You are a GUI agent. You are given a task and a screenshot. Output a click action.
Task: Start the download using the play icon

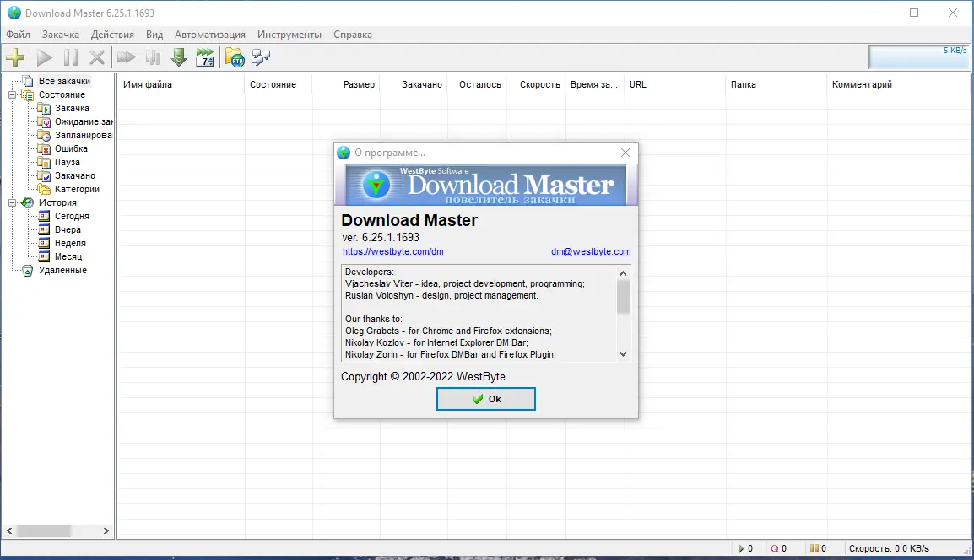43,57
